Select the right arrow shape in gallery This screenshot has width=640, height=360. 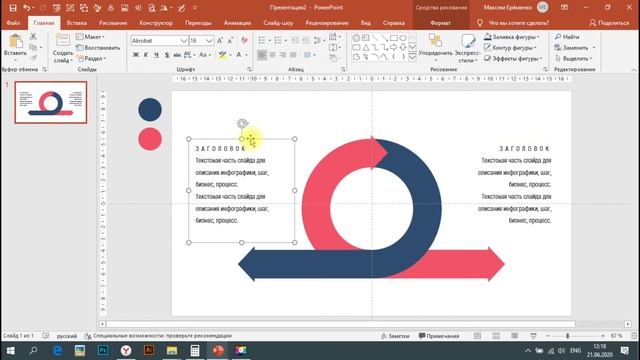click(x=394, y=47)
